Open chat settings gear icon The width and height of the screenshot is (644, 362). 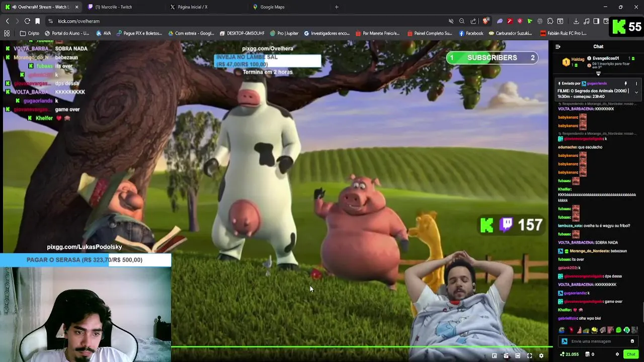(x=617, y=354)
